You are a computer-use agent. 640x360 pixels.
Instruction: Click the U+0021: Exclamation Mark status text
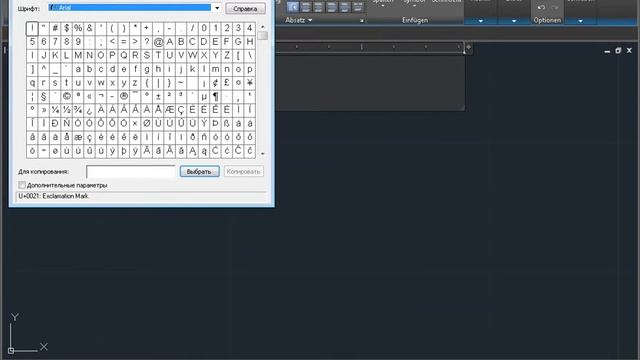(53, 196)
